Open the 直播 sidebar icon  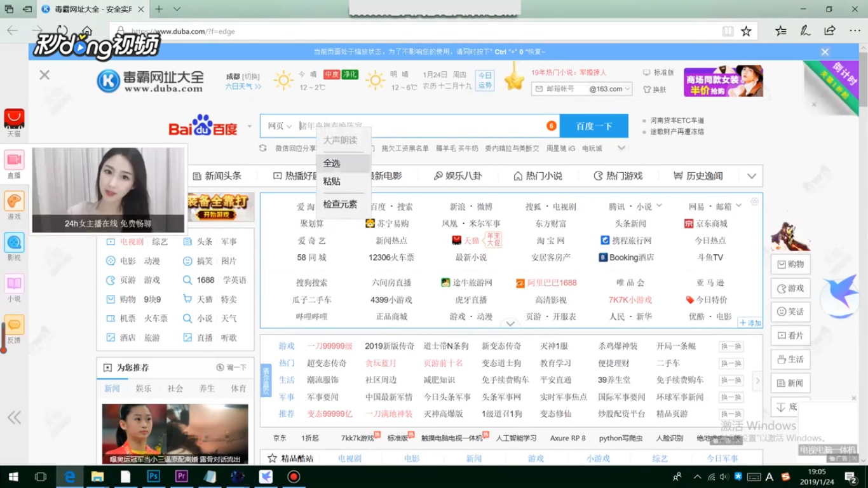(x=14, y=159)
